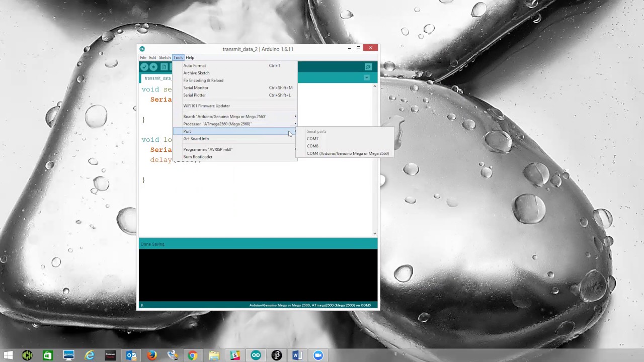
Task: Open the Windows Store taskbar icon
Action: click(47, 355)
